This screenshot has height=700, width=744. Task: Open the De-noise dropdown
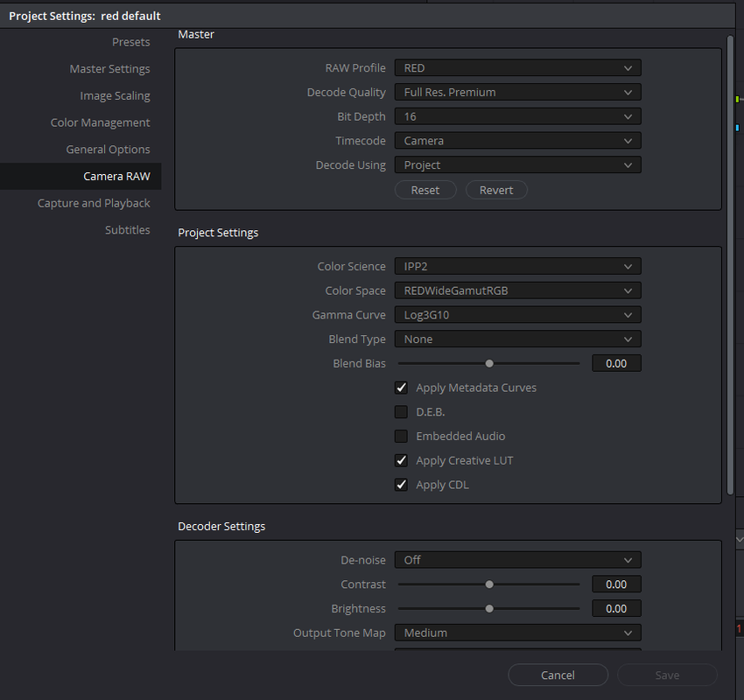coord(517,560)
